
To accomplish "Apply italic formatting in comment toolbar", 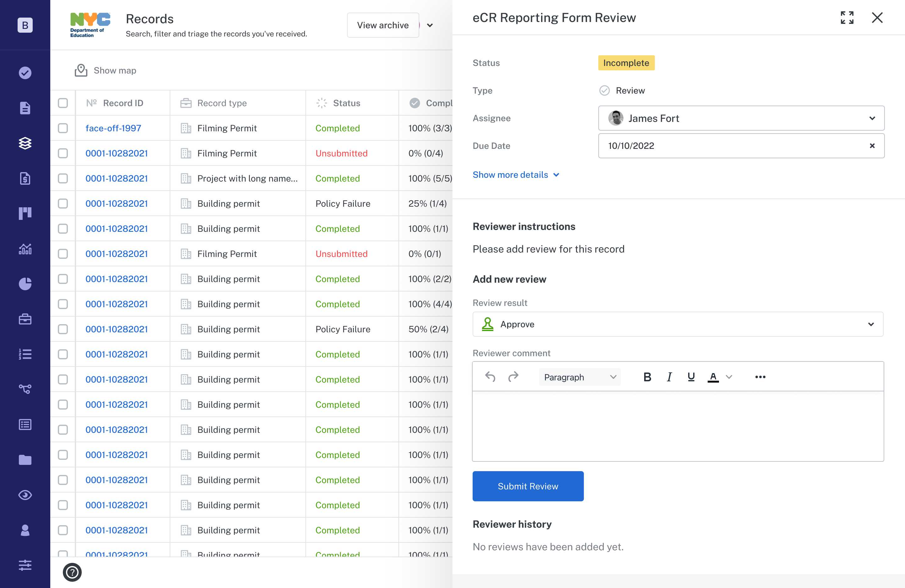I will 669,377.
